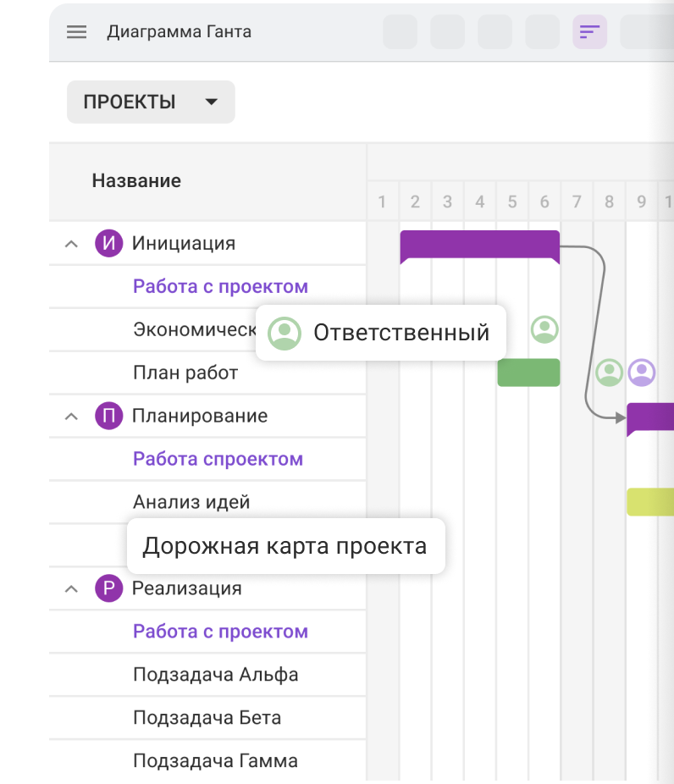Screen dimensions: 674x784
Task: Click the green assignee avatar on day 6
Action: (544, 329)
